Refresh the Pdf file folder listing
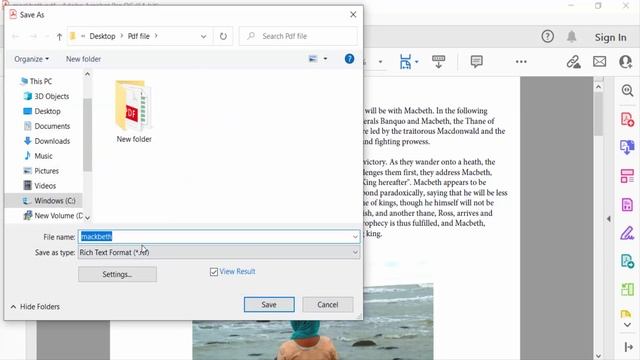 coord(223,36)
